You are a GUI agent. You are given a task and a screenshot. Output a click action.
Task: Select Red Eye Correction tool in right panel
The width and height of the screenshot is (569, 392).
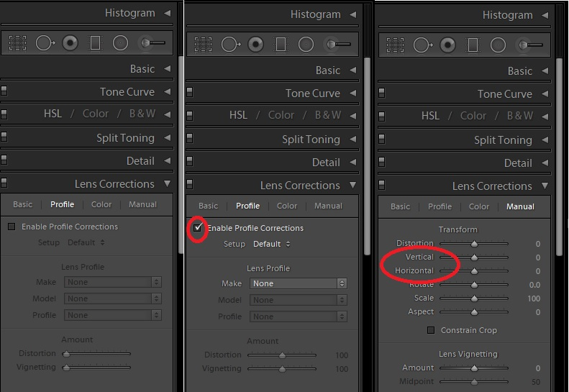point(448,45)
